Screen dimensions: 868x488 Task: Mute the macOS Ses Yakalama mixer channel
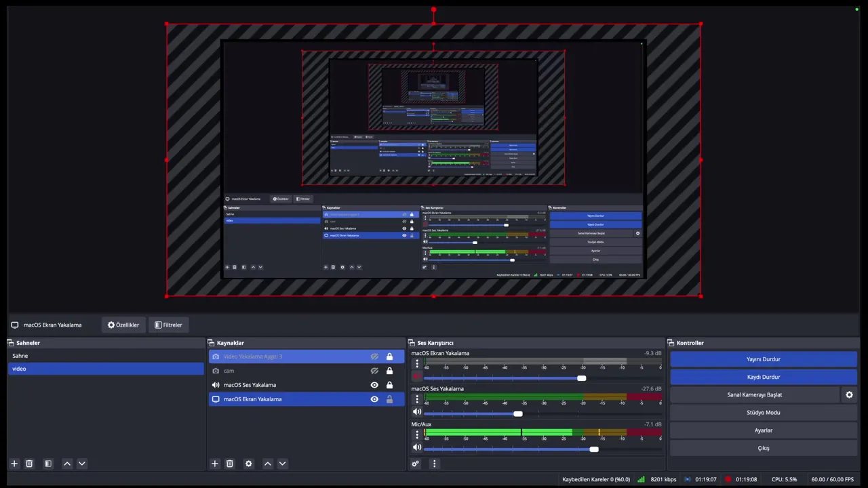(417, 411)
